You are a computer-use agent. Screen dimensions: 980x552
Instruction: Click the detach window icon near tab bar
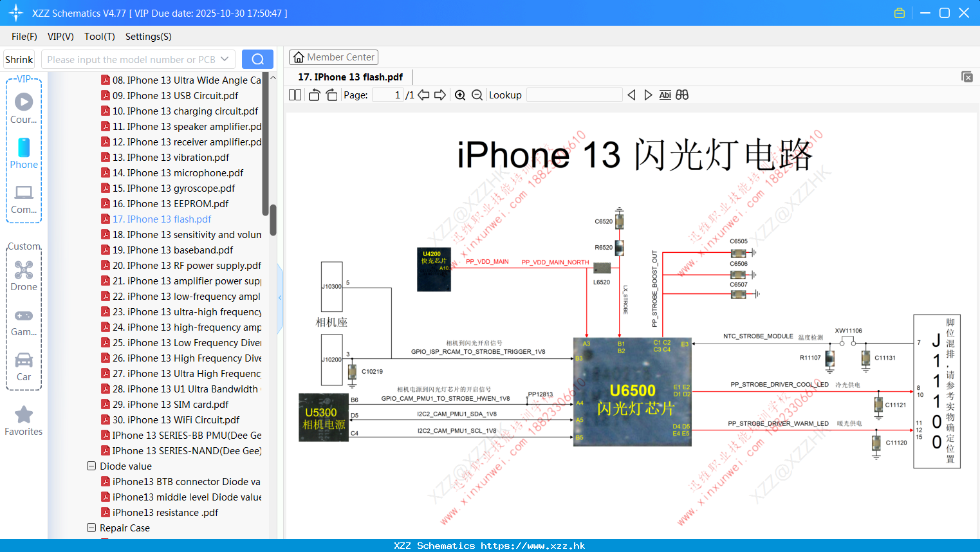tap(967, 77)
